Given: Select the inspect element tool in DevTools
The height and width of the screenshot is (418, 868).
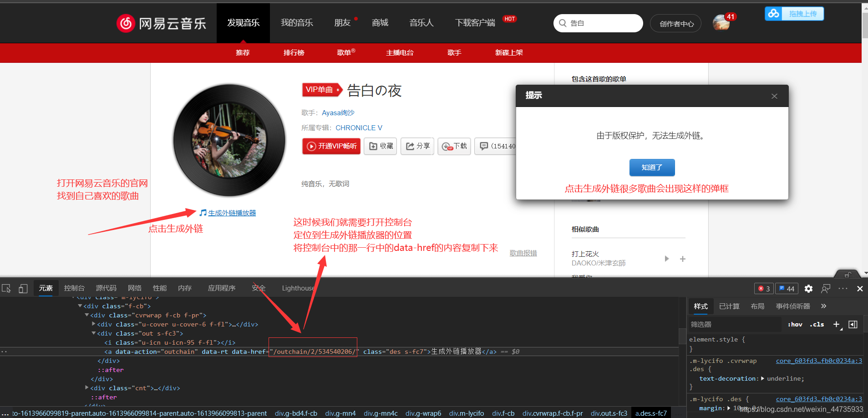Looking at the screenshot, I should click(6, 288).
